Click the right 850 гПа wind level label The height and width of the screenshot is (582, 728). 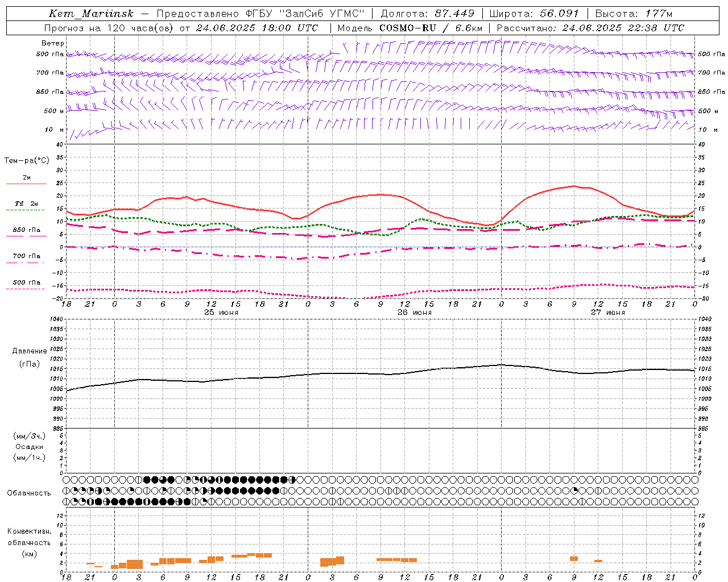click(712, 92)
